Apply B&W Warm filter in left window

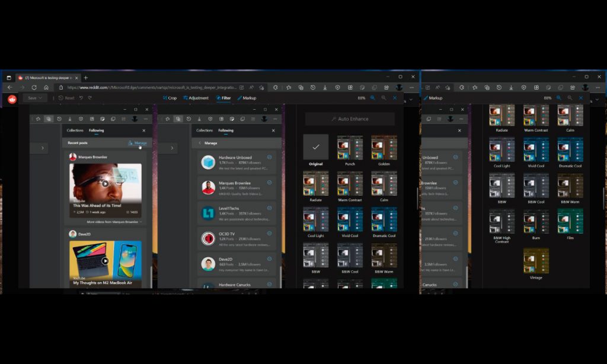point(384,255)
